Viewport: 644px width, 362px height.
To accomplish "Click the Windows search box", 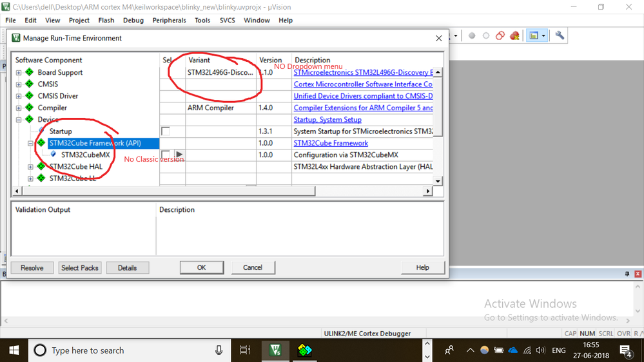I will click(x=130, y=350).
